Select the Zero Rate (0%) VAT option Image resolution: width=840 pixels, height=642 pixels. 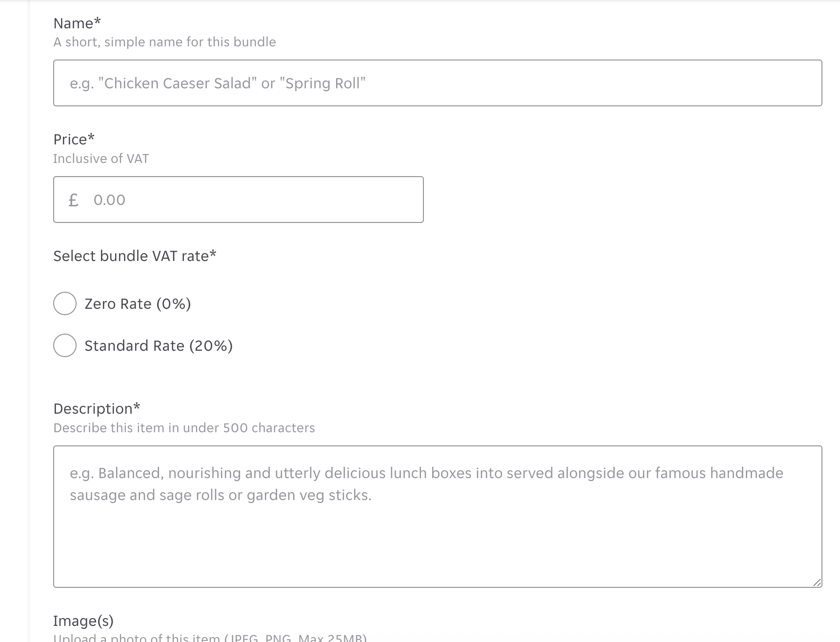138,303
